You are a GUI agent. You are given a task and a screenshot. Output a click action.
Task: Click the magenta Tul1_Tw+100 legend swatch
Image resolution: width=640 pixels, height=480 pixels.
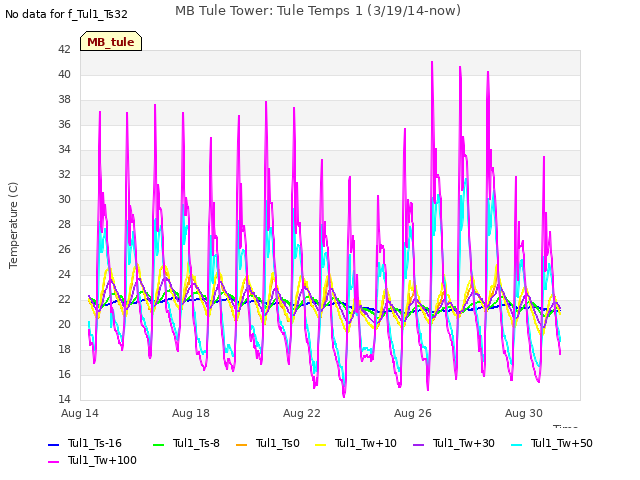(54, 462)
